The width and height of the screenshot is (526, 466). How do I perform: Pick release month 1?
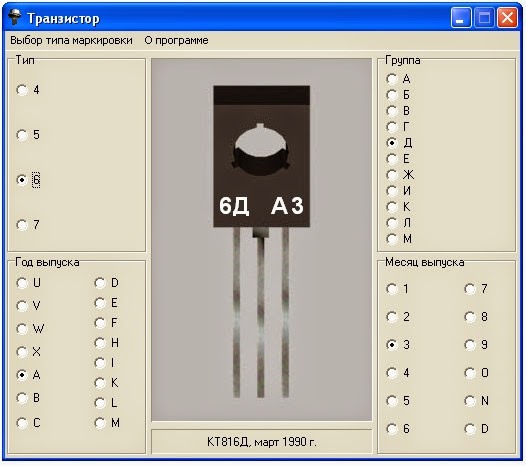point(392,289)
